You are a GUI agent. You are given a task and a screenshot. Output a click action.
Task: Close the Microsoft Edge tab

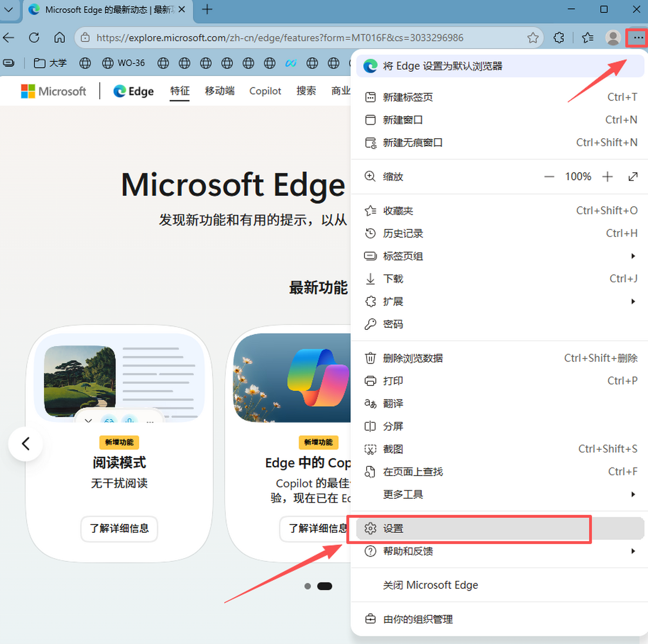(182, 9)
